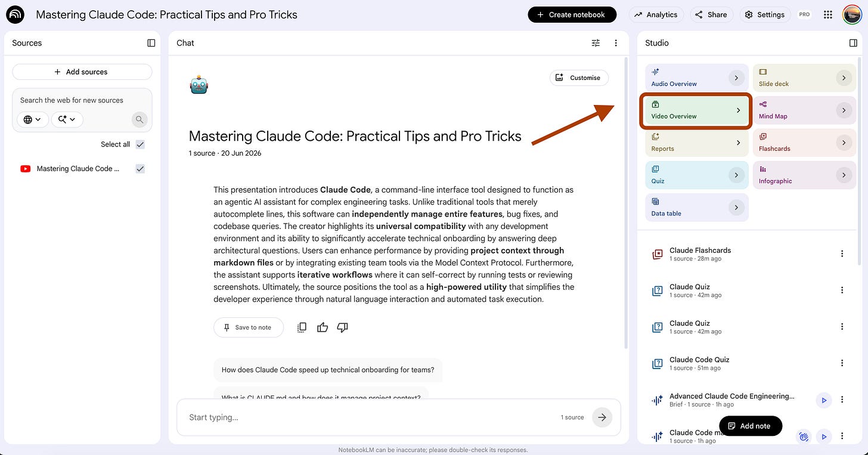Expand Reports customisation chevron

click(x=738, y=143)
